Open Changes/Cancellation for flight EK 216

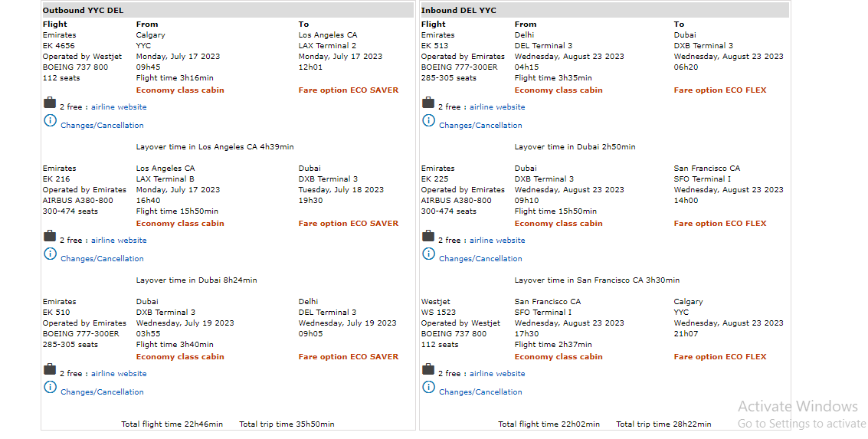[102, 259]
